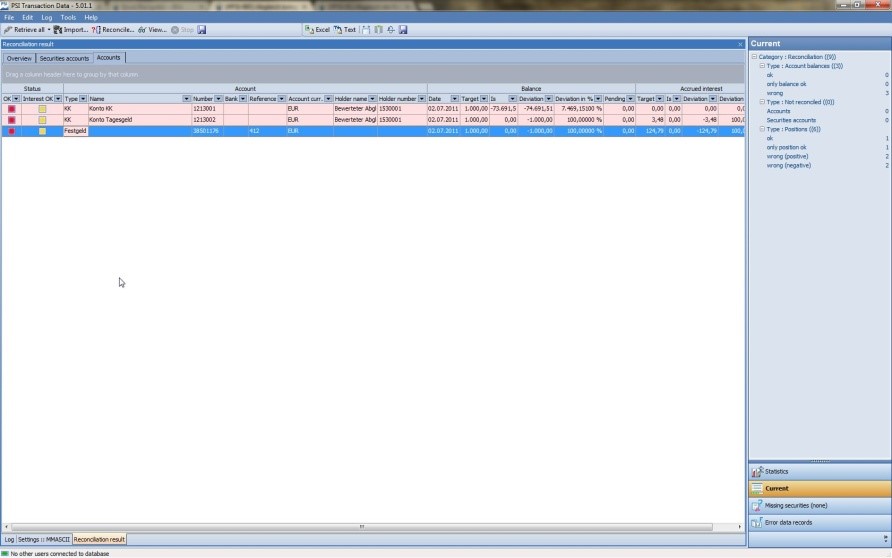Screen dimensions: 892x558
Task: Toggle the Interest OK box for Konto Tagesgeld
Action: tap(42, 119)
